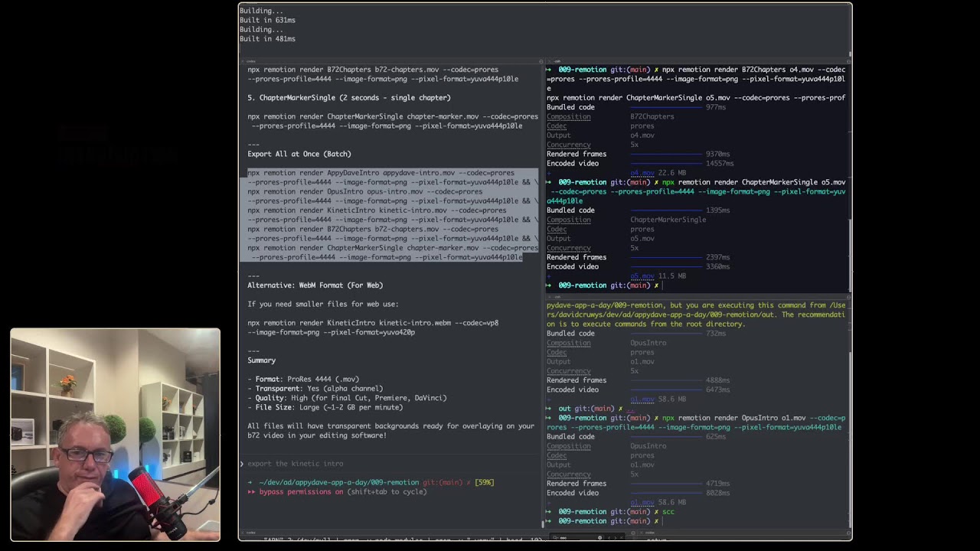This screenshot has height=551, width=980.
Task: Click the 'Format: ProRes 4444 (.mov)' line
Action: point(303,380)
